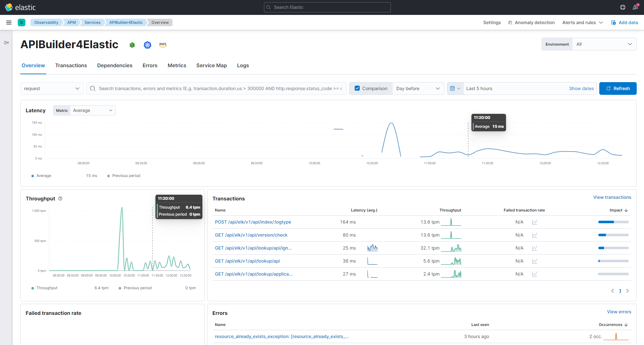
Task: Open failed rate chart icon for POST logtype
Action: 535,222
